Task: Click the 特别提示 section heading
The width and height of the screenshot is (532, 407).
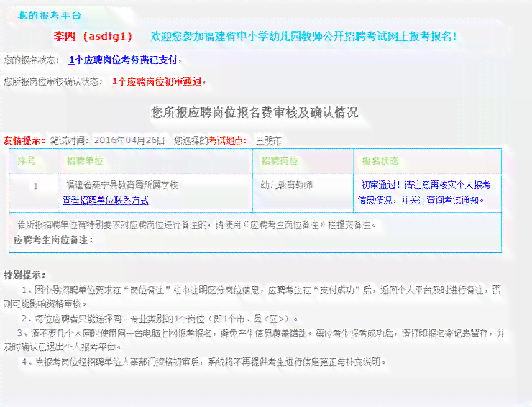Action: click(x=24, y=275)
